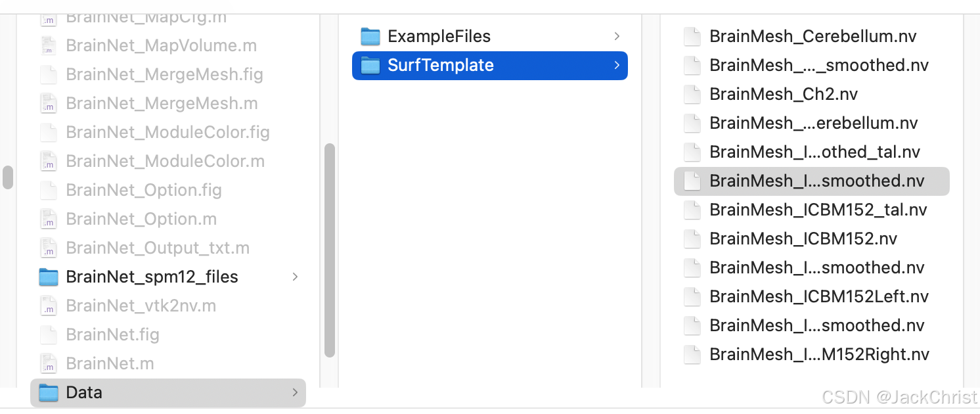Click the BrainNet_MapVolume.m file icon
The height and width of the screenshot is (414, 980).
pos(49,46)
